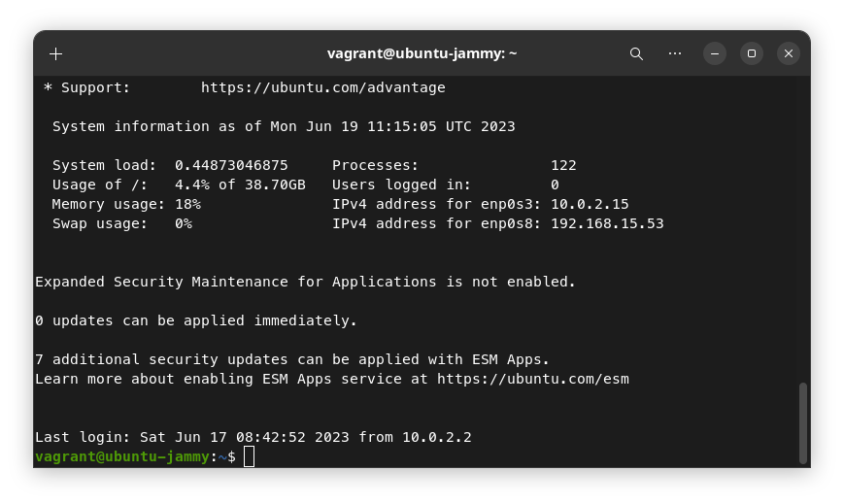The height and width of the screenshot is (504, 844).
Task: Maximize the terminal window
Action: point(752,53)
